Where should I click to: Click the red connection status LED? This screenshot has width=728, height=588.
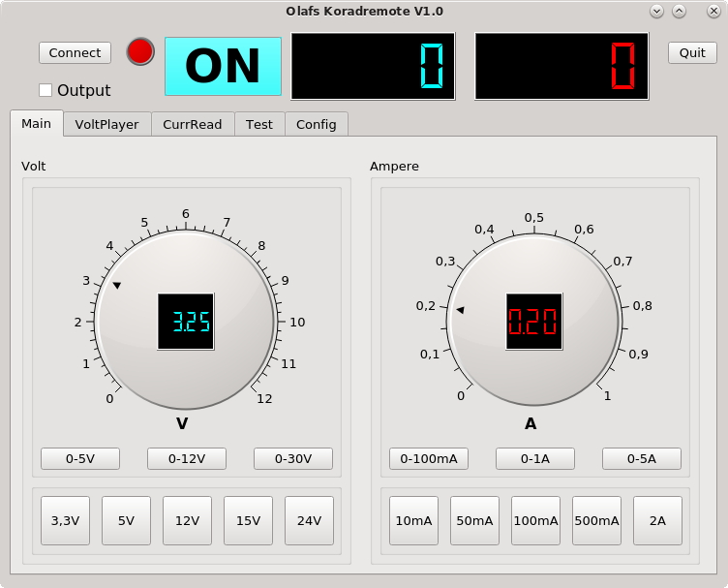click(140, 51)
